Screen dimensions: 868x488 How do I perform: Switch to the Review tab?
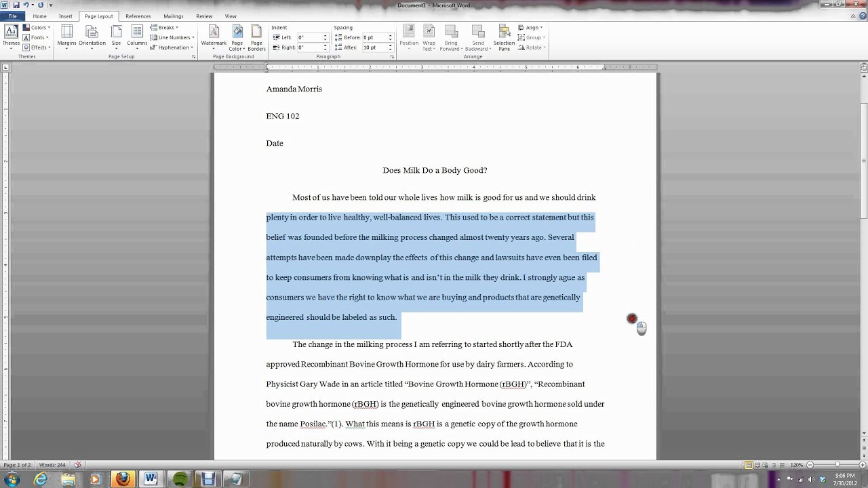tap(204, 16)
